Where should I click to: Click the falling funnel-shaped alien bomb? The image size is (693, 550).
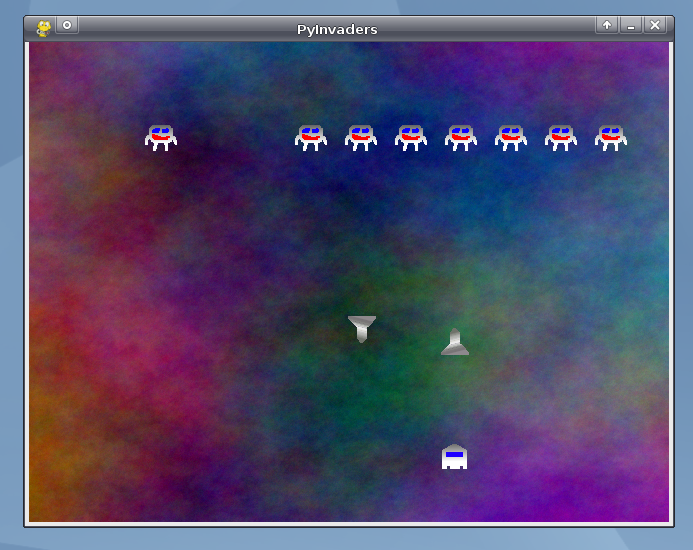[x=362, y=328]
